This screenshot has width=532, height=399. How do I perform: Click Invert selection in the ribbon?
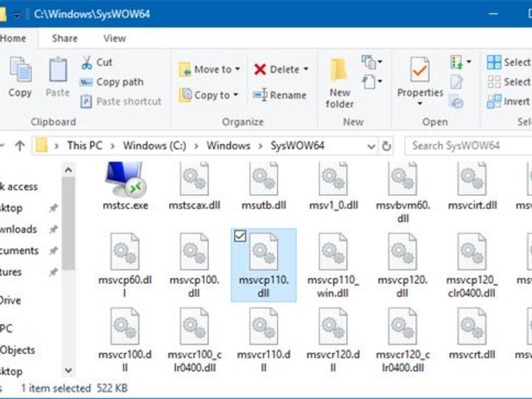point(509,102)
